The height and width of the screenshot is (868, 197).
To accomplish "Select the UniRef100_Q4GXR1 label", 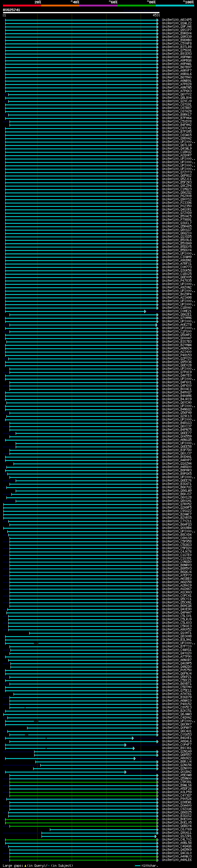I will [177, 210].
